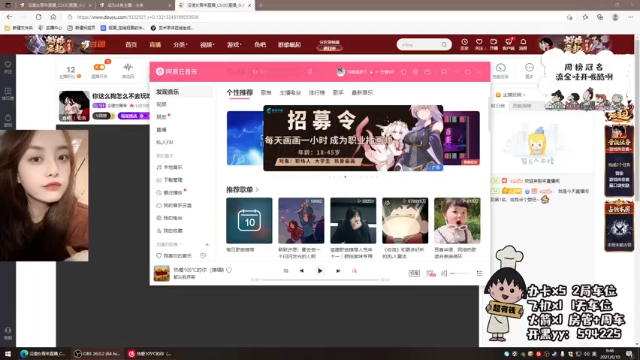Switch to 最新音乐 tab
The image size is (640, 360).
362,93
